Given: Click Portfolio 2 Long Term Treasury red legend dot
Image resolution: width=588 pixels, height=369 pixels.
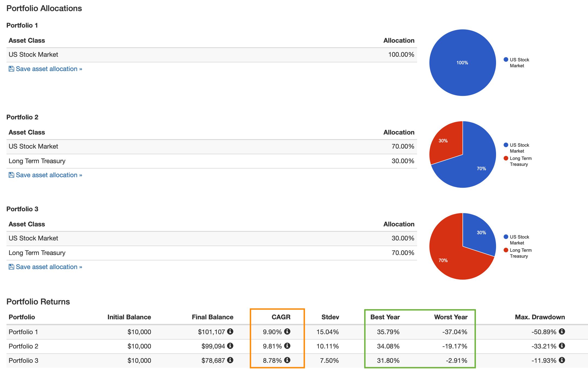Looking at the screenshot, I should pyautogui.click(x=506, y=158).
